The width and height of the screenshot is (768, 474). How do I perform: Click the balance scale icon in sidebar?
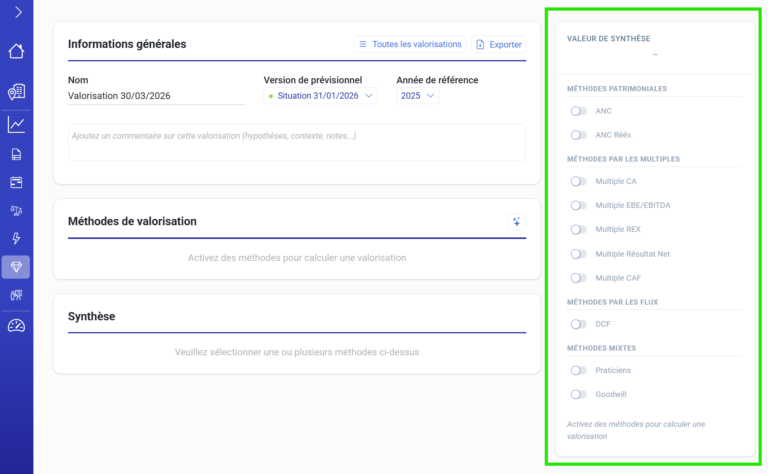16,211
